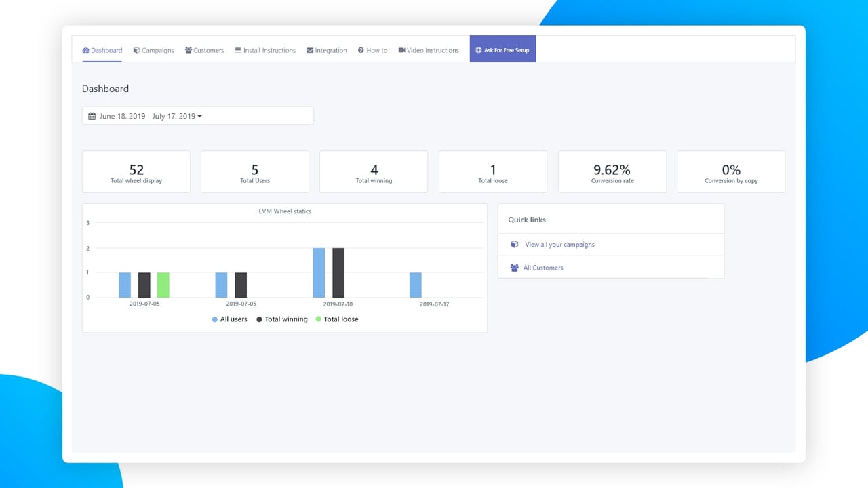Image resolution: width=868 pixels, height=488 pixels.
Task: Click the Video Instructions camera icon
Action: [x=401, y=50]
